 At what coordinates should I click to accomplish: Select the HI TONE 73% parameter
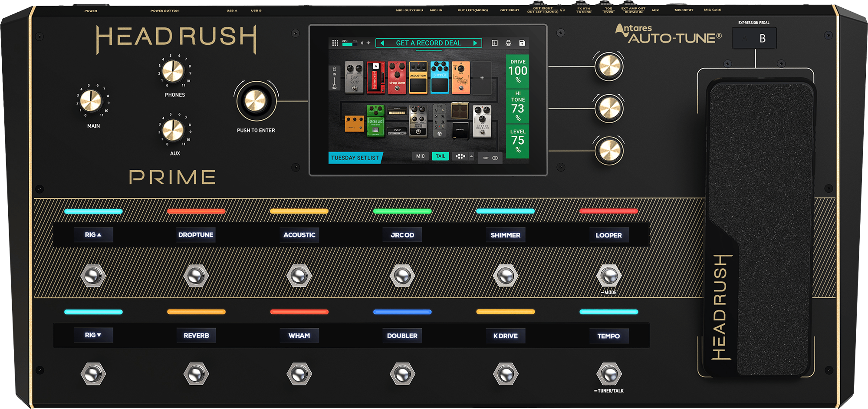point(517,106)
